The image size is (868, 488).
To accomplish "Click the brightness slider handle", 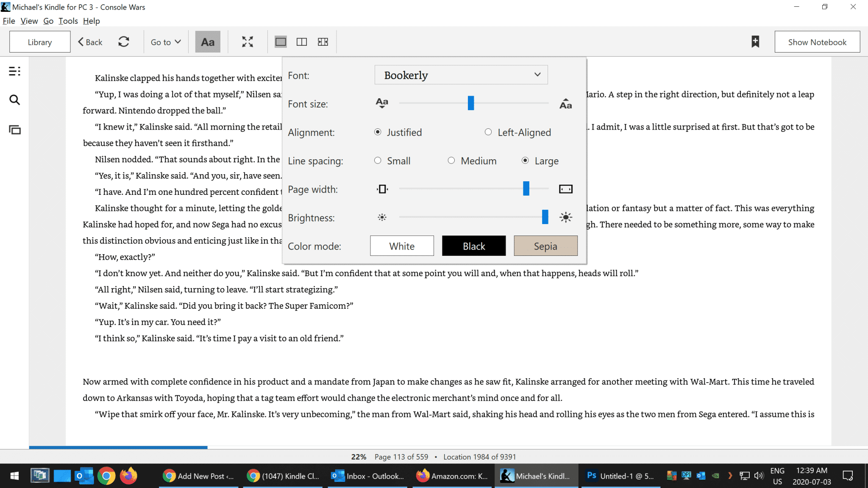I will pos(545,217).
